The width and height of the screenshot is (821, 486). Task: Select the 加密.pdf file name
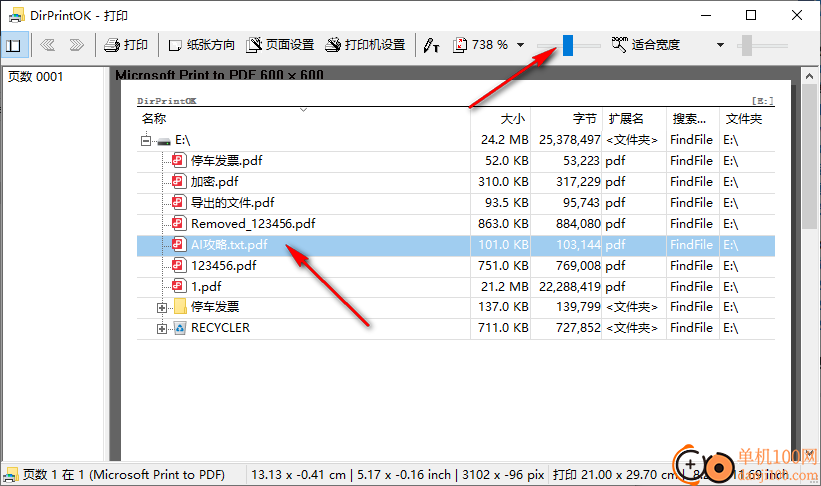point(215,182)
